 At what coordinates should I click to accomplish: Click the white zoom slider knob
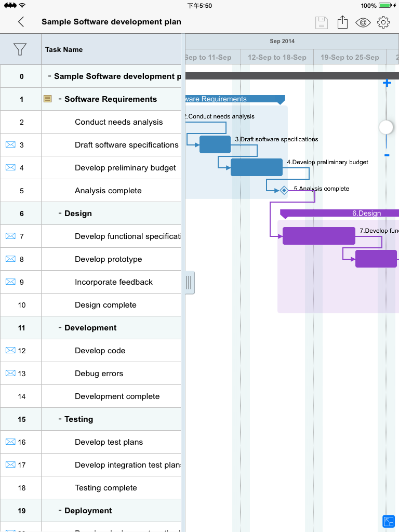click(386, 128)
